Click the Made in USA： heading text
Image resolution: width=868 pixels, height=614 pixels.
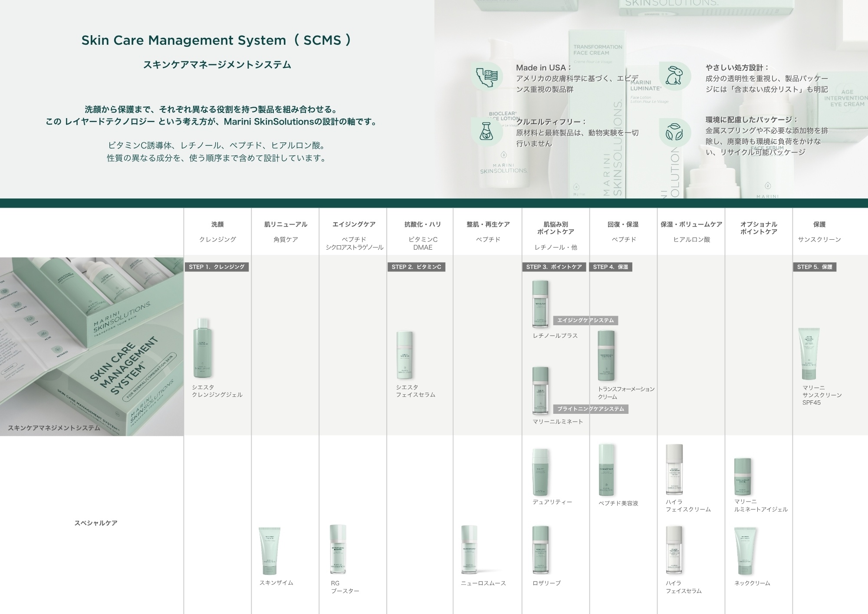544,68
